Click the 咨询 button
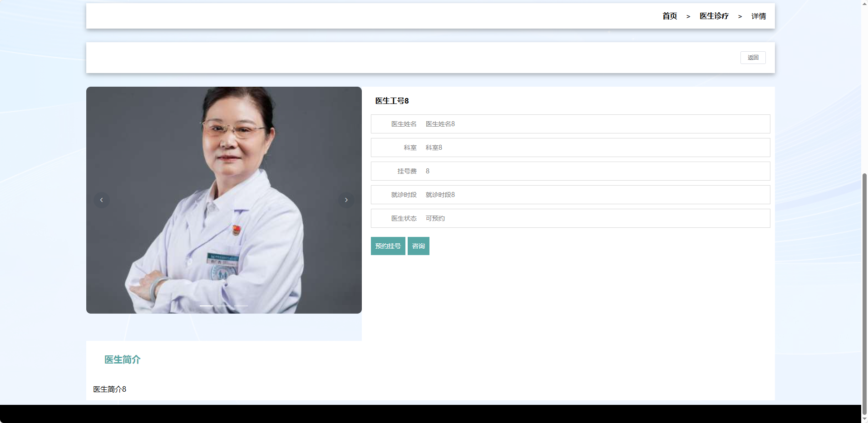 click(419, 246)
